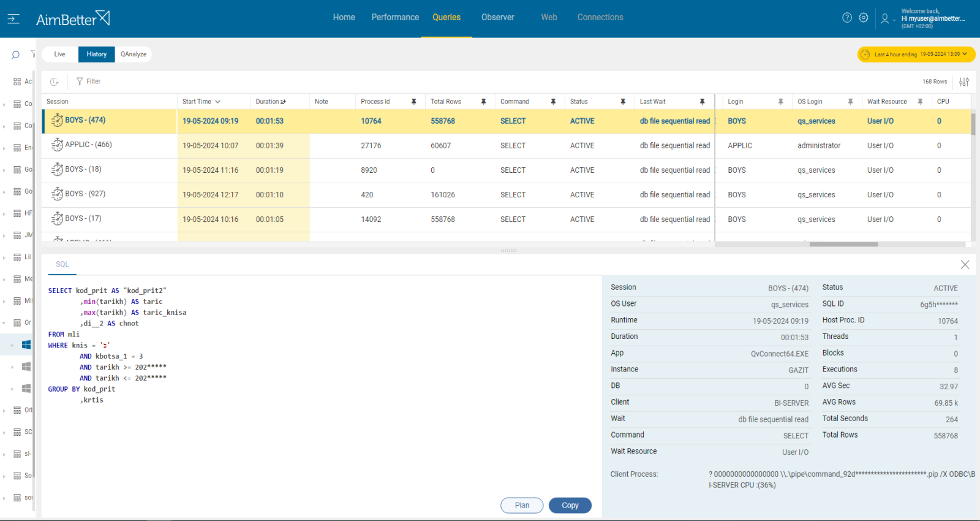Pin the Process Id column

click(414, 102)
